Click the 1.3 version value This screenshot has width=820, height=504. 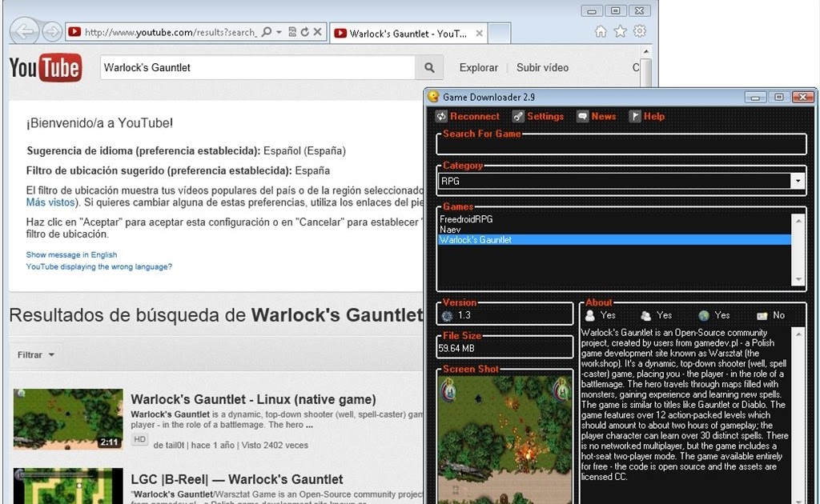click(464, 315)
